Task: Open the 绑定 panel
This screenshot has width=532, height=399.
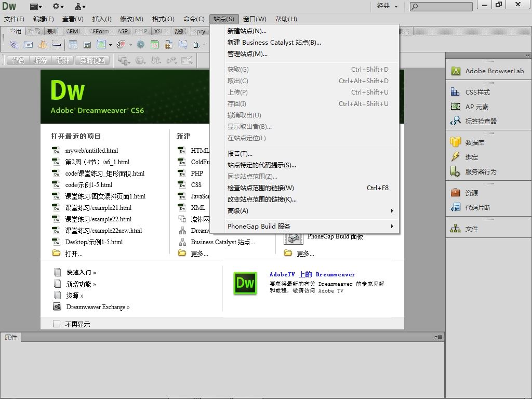Action: pyautogui.click(x=464, y=157)
